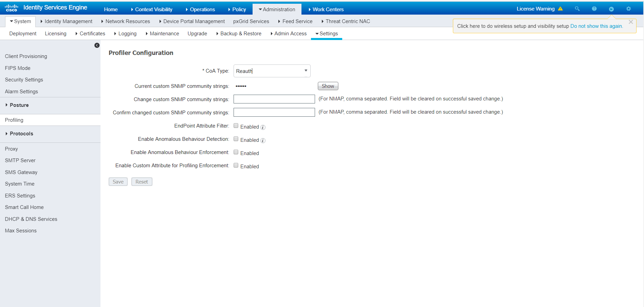Image resolution: width=644 pixels, height=307 pixels.
Task: Enable the EndPoint Attribute Filter checkbox
Action: tap(236, 126)
